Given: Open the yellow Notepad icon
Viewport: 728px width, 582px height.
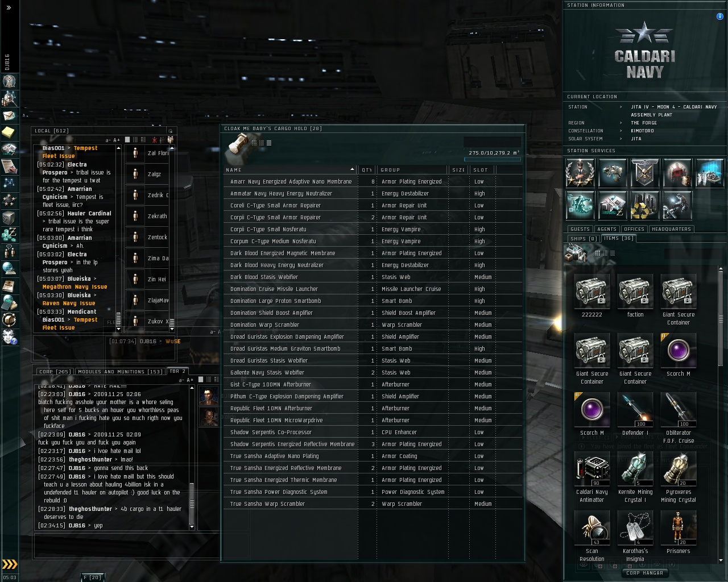Looking at the screenshot, I should [9, 132].
